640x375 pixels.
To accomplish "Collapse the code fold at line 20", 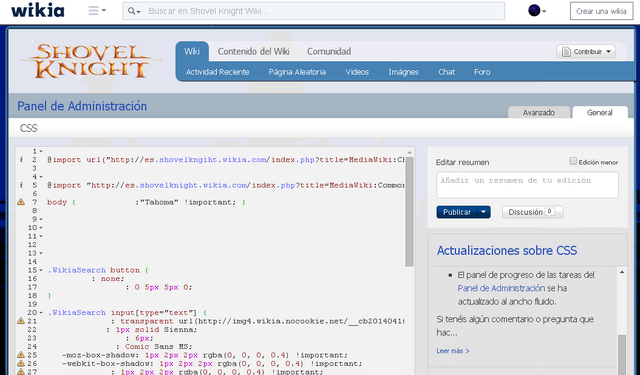I will 41,313.
